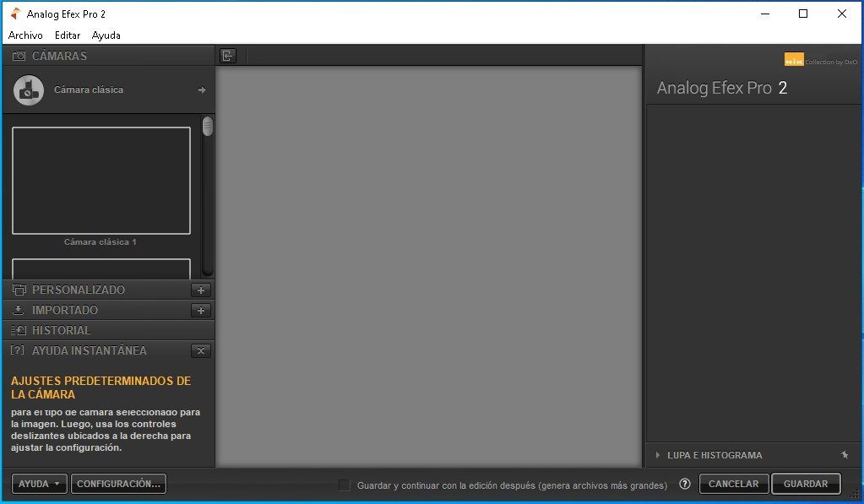This screenshot has height=504, width=864.
Task: Pin the LUPA E HISTOGRAMA panel
Action: [845, 455]
